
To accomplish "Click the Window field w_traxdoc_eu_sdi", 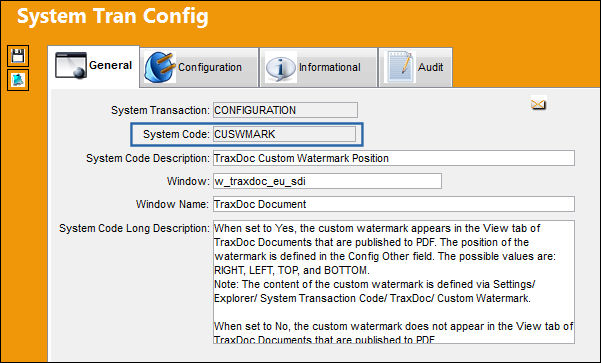I will [x=327, y=181].
